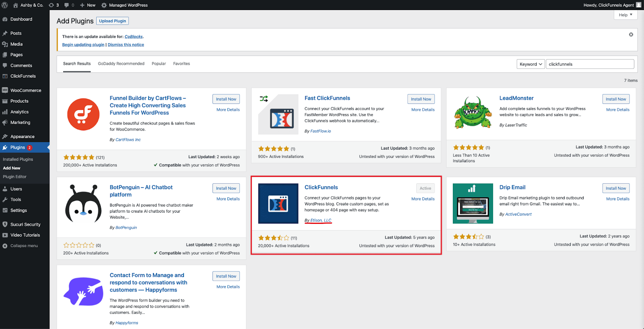This screenshot has height=329, width=644.
Task: Click the Products sidebar icon
Action: tap(5, 101)
